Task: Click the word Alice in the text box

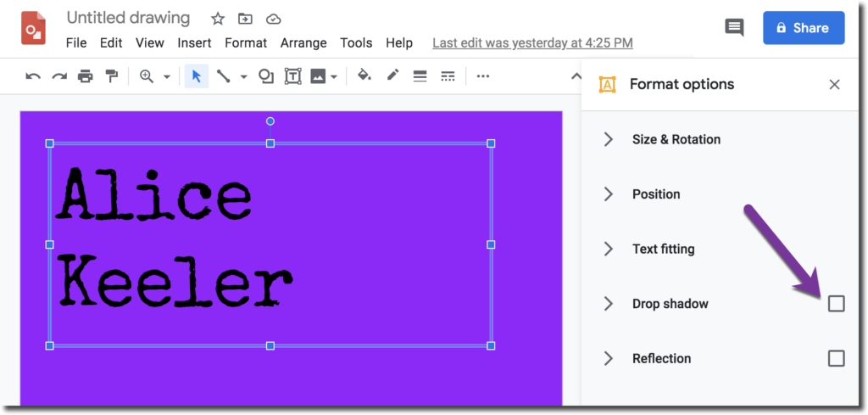Action: (x=154, y=193)
